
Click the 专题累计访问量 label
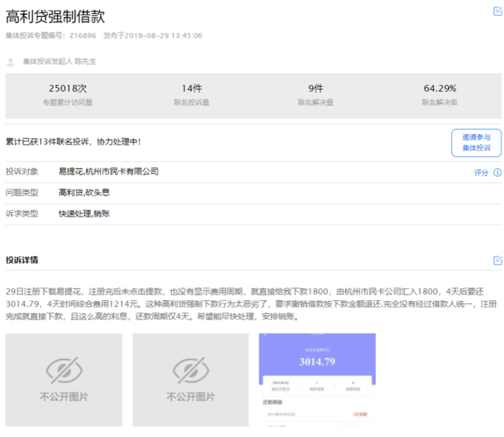pyautogui.click(x=67, y=103)
